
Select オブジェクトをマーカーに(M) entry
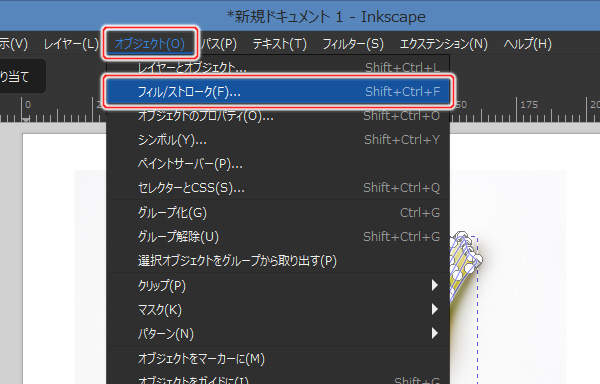pyautogui.click(x=278, y=359)
